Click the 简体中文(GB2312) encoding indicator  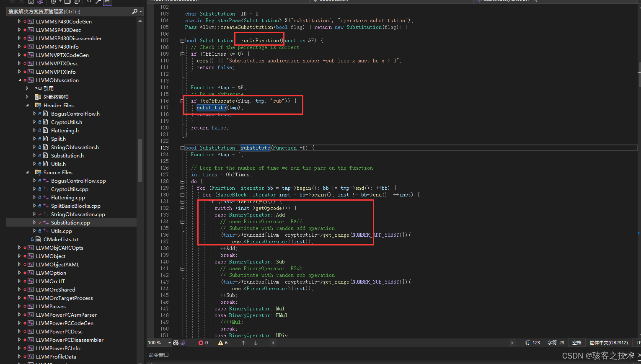click(609, 343)
